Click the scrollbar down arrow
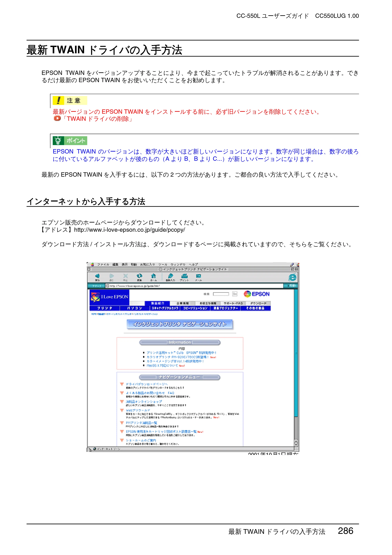 [x=296, y=445]
